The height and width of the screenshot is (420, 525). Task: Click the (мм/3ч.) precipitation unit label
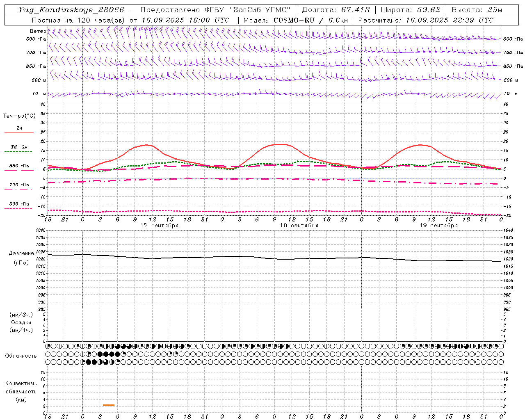(21, 315)
